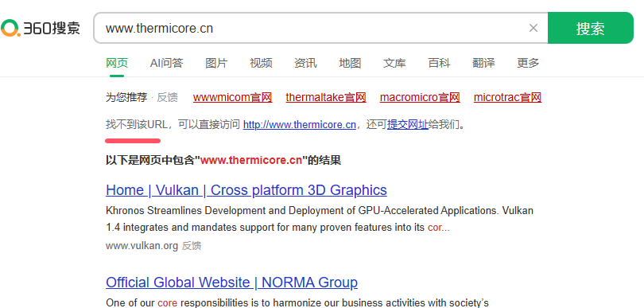The height and width of the screenshot is (308, 644).
Task: Select the 网页 tab
Action: (x=117, y=63)
